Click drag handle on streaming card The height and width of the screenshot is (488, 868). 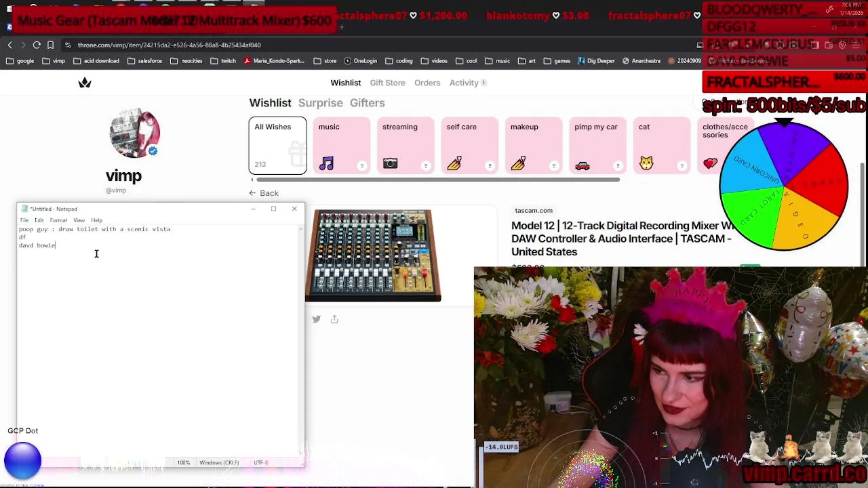426,166
